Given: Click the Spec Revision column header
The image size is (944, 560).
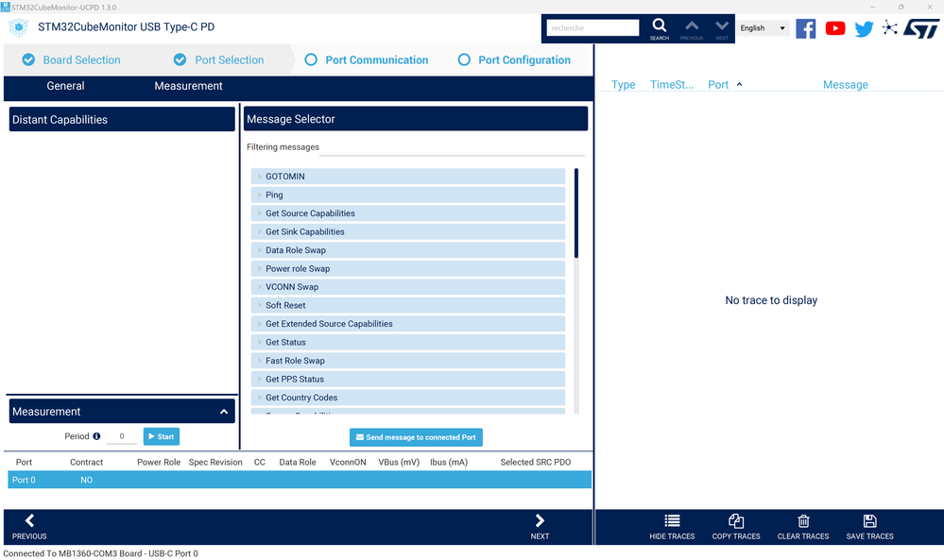Looking at the screenshot, I should (215, 462).
